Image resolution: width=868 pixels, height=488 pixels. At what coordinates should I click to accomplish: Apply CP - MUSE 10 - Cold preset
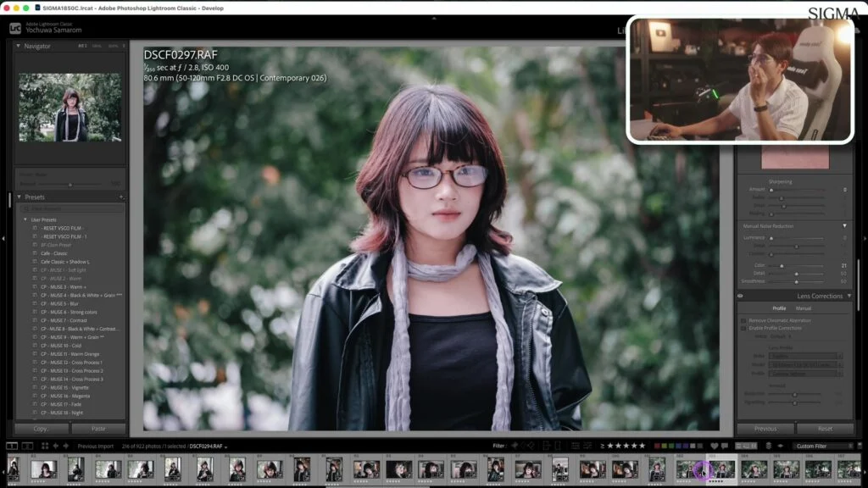click(x=61, y=346)
